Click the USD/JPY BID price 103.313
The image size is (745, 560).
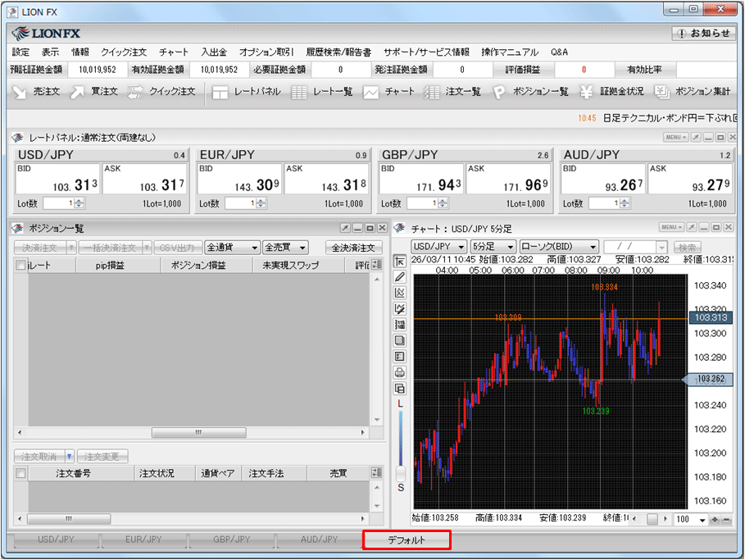pyautogui.click(x=57, y=180)
